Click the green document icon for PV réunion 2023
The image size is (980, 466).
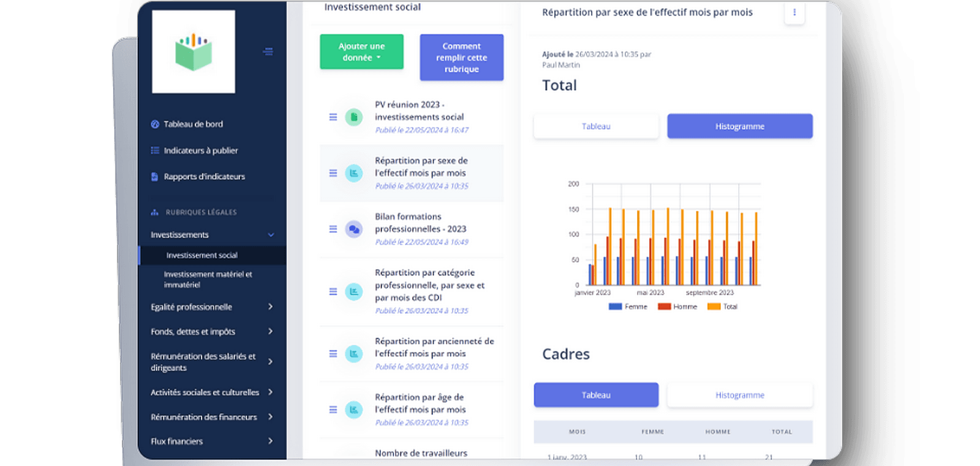tap(353, 117)
